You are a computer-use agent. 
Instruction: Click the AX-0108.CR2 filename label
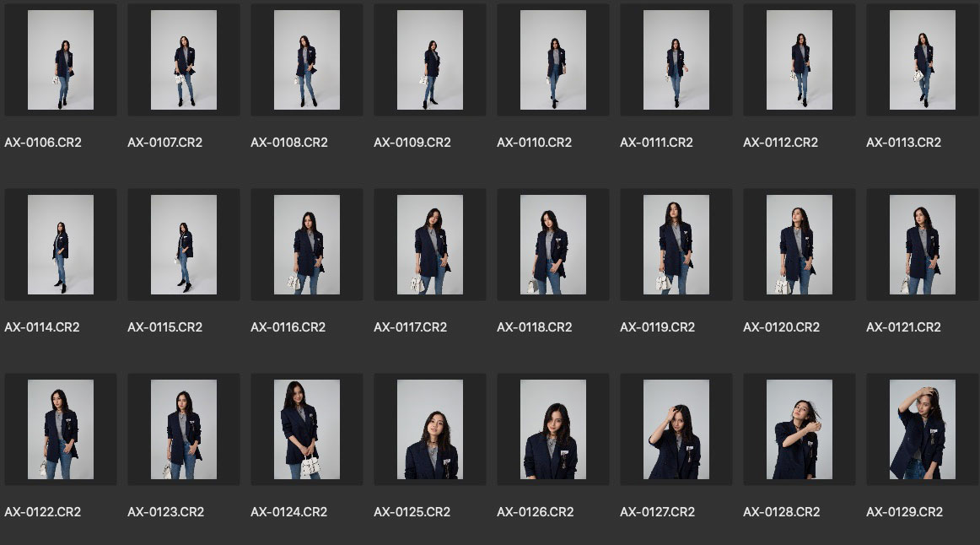pyautogui.click(x=288, y=143)
